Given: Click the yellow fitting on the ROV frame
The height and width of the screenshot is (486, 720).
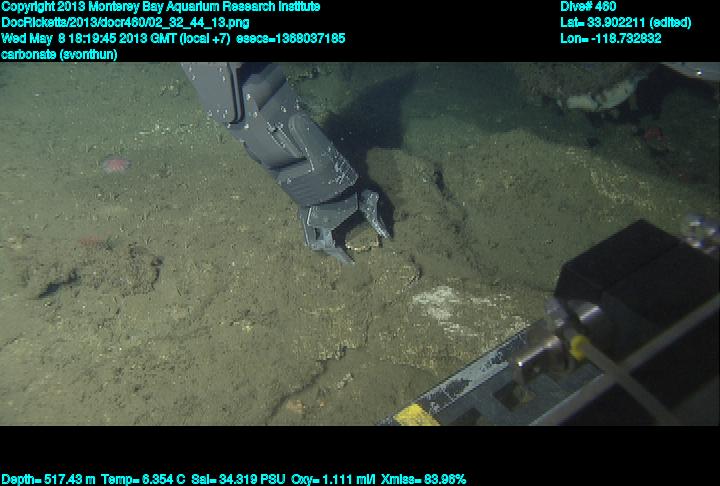Looking at the screenshot, I should click(x=577, y=345).
